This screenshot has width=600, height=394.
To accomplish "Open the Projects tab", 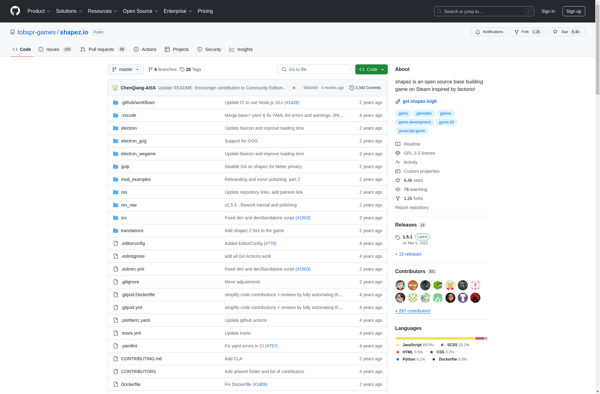I will (177, 49).
